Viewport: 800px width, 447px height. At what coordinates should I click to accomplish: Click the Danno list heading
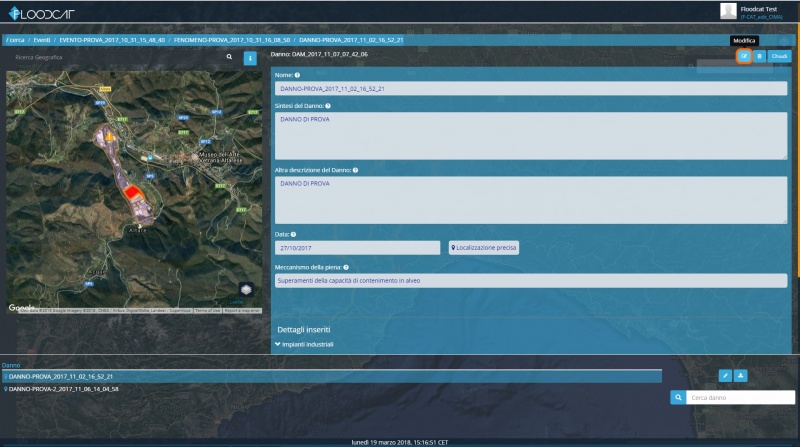tap(11, 365)
